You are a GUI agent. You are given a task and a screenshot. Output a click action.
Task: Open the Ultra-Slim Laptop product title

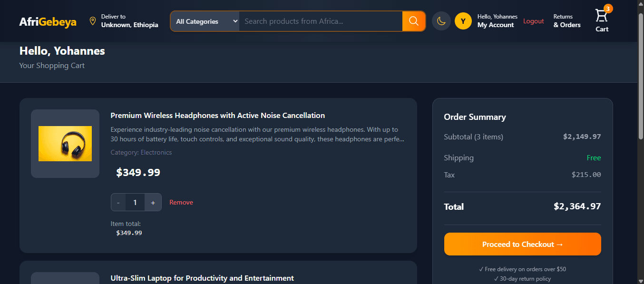pos(202,278)
